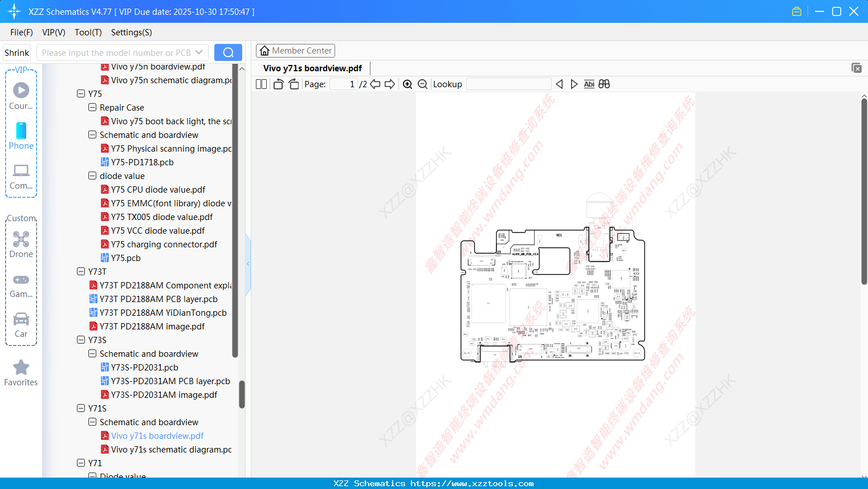Click the Lookup text input field
Viewport: 868px width, 489px height.
point(508,84)
